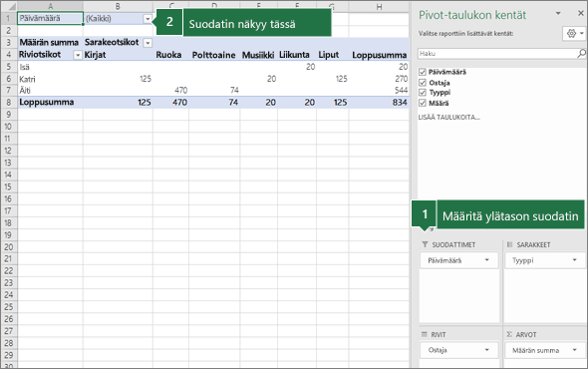Select column header A

[x=50, y=6]
